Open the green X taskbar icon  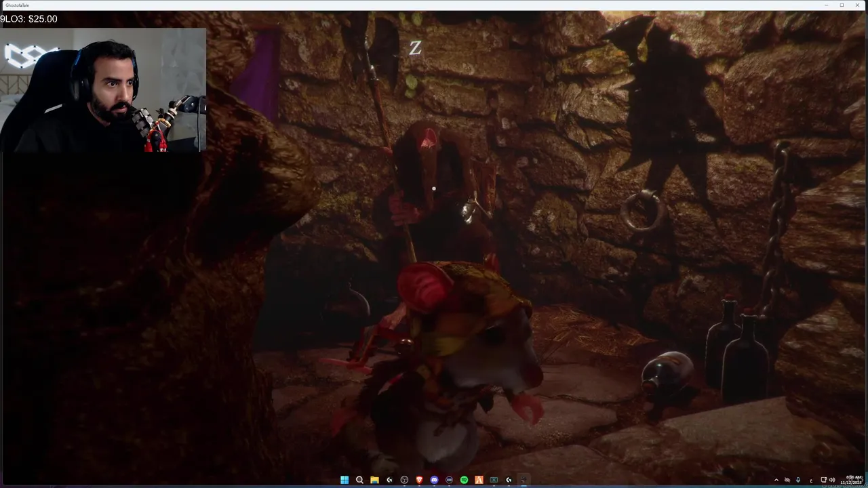coord(494,480)
